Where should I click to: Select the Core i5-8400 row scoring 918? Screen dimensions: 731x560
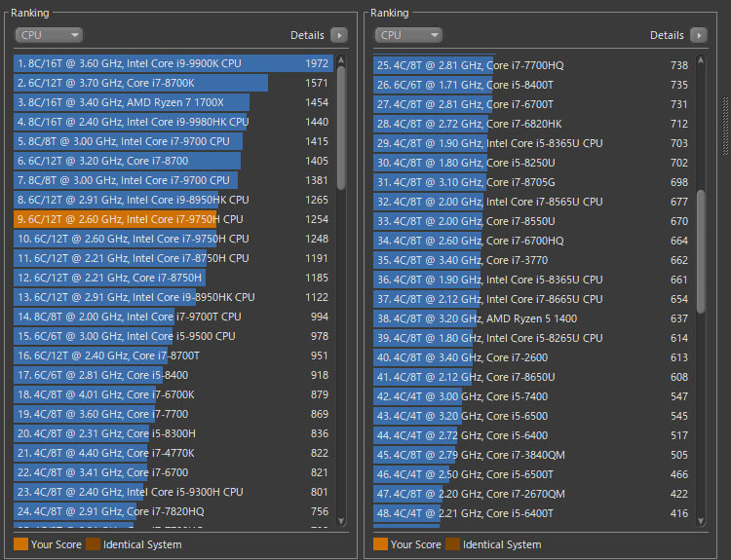pos(173,376)
